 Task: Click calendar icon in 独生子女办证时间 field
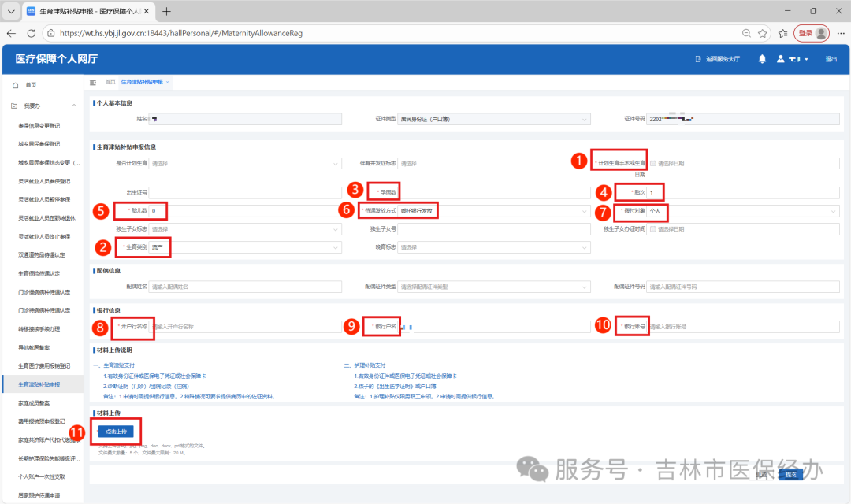pos(653,229)
